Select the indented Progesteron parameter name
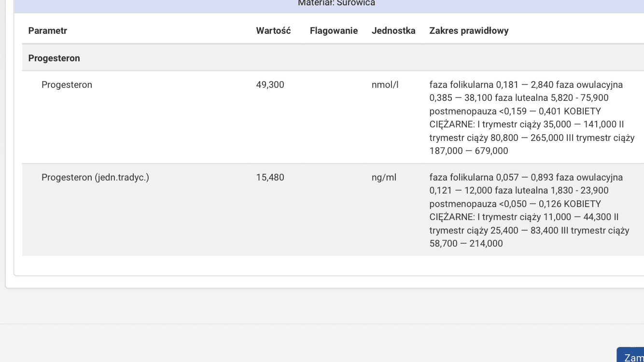The image size is (644, 362). coord(67,85)
